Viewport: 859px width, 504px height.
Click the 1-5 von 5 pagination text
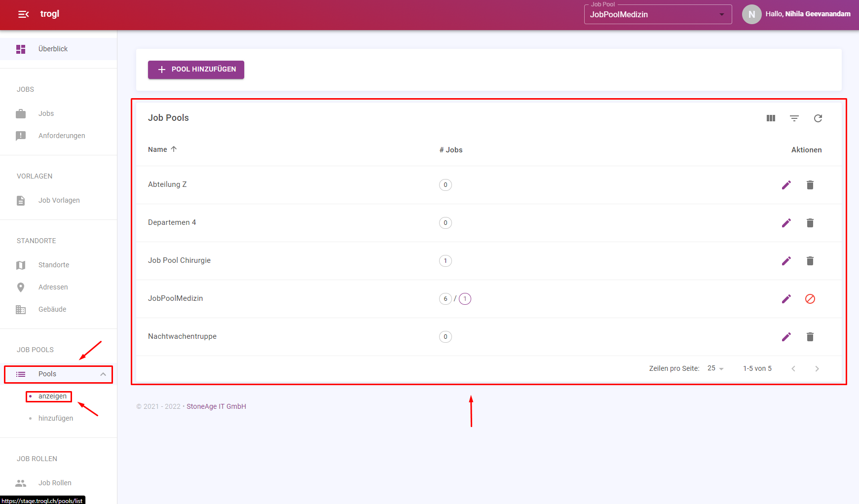point(757,368)
